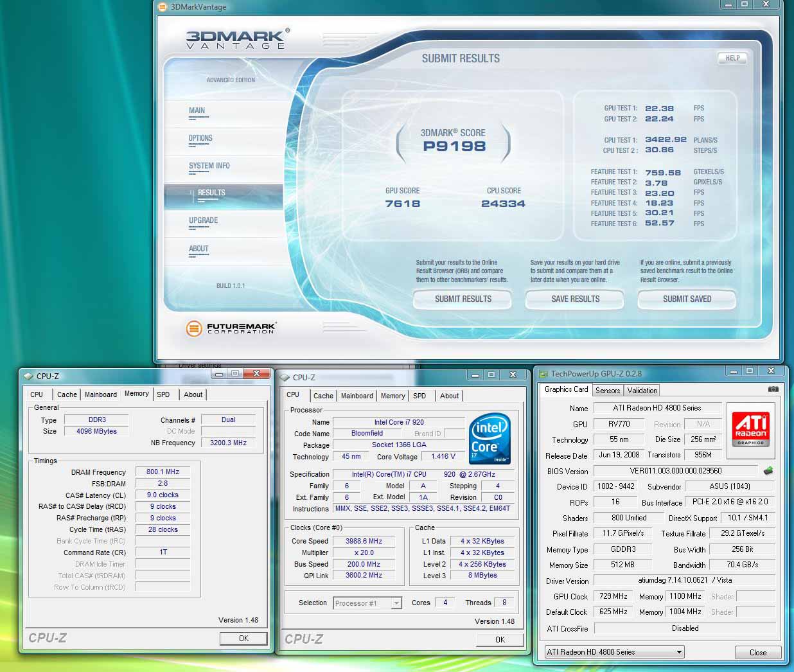Click the Core Speed value 3988.6 MHz
Image resolution: width=794 pixels, height=672 pixels.
(364, 542)
